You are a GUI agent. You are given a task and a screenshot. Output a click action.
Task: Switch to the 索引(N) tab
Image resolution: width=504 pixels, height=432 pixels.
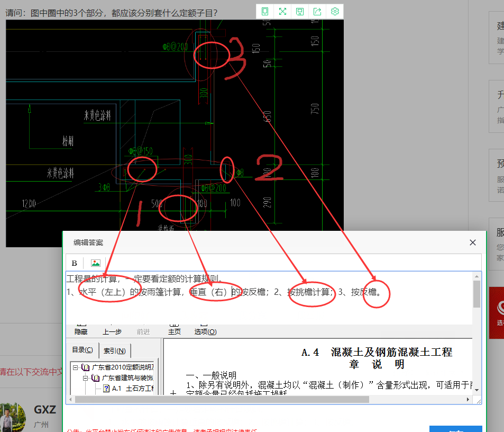pos(115,350)
